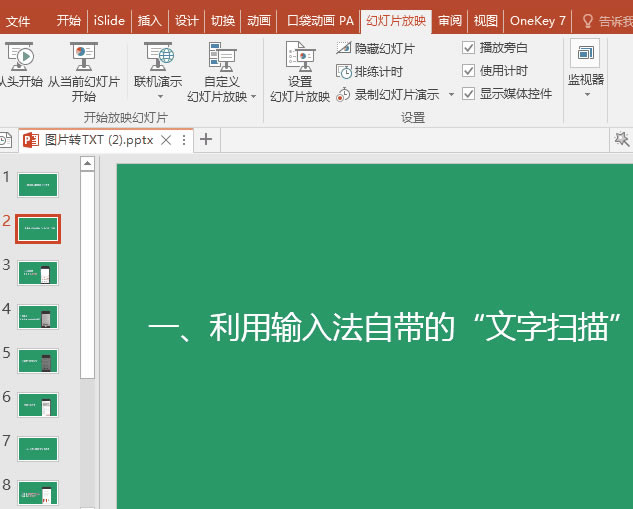Add new document tab with plus icon

pos(206,140)
